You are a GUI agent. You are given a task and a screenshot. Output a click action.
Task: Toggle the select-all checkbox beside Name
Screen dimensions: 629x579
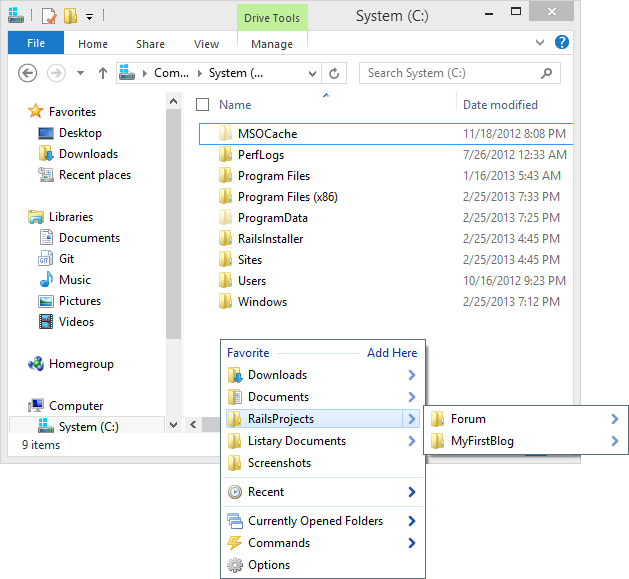click(202, 105)
